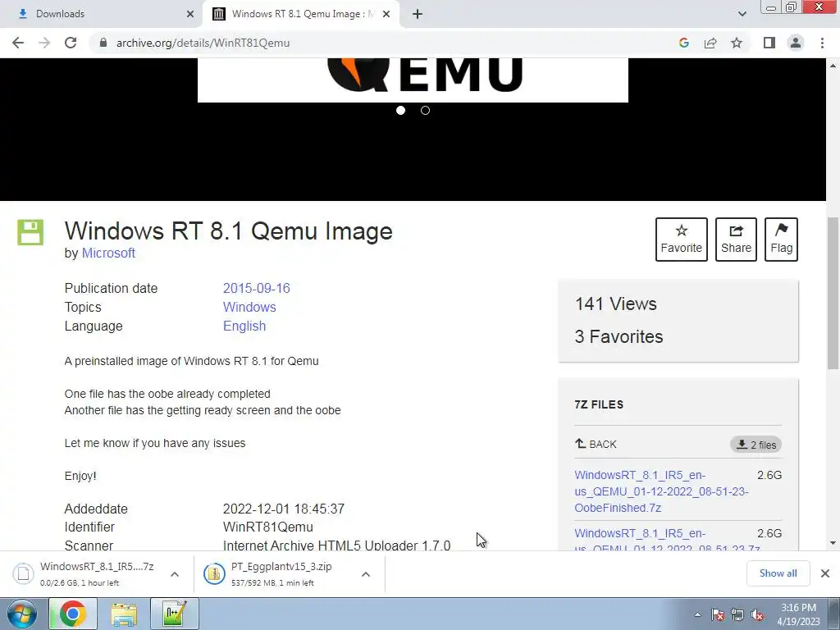
Task: Close the downloads shelf
Action: pyautogui.click(x=825, y=573)
